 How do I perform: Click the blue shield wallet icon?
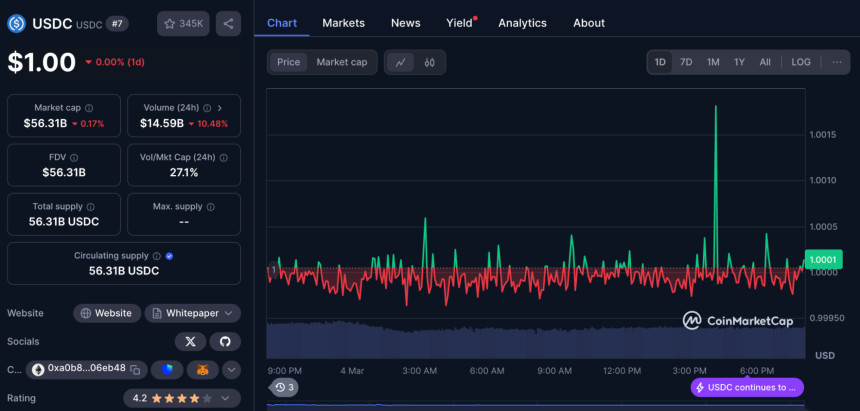click(167, 369)
